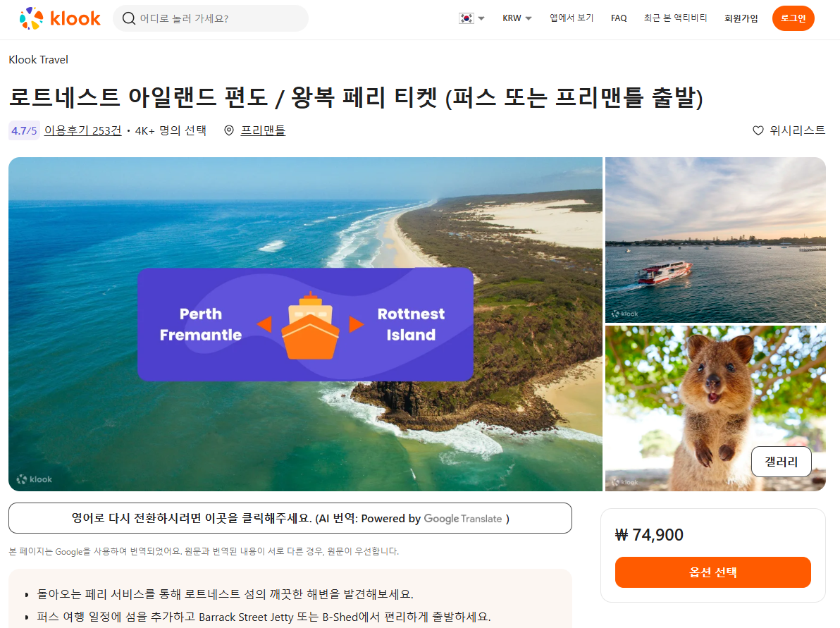View the red ferry boat thumbnail
Screen dimensions: 840x628
coord(715,240)
